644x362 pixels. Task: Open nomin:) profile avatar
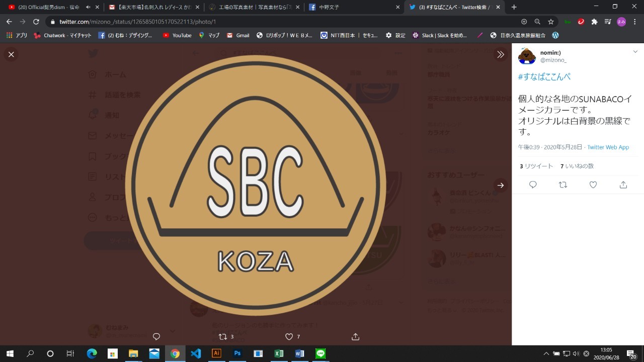pyautogui.click(x=527, y=55)
